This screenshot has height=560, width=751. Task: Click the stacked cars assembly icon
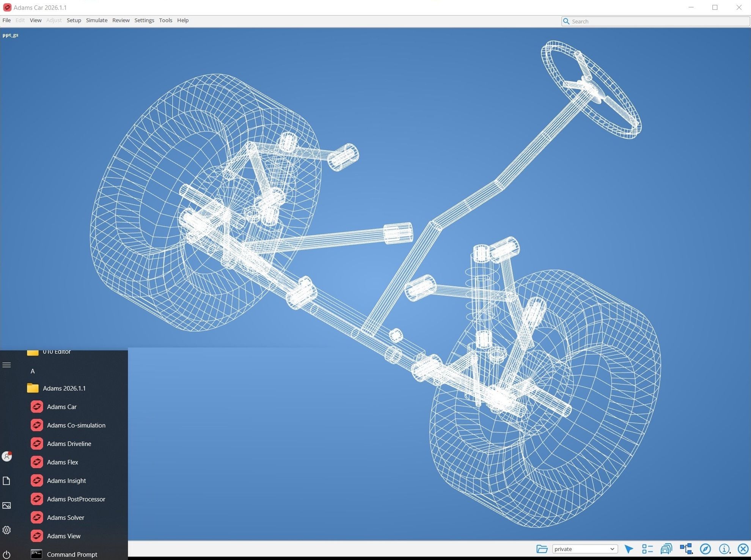(x=666, y=549)
